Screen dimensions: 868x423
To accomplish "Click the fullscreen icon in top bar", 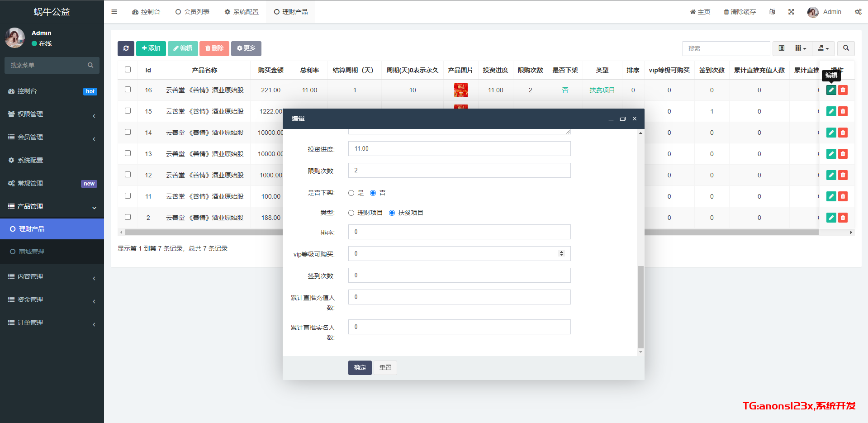I will tap(791, 12).
